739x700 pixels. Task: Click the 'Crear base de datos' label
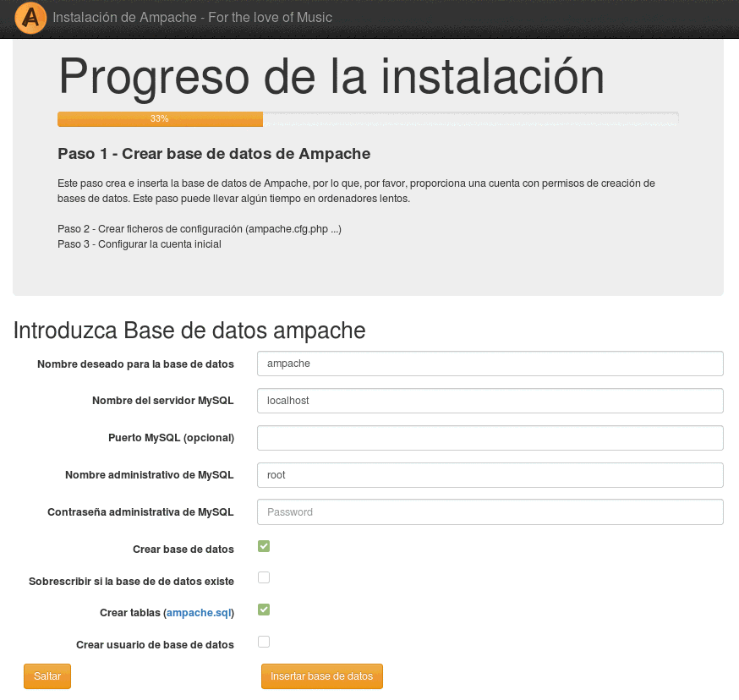point(183,550)
